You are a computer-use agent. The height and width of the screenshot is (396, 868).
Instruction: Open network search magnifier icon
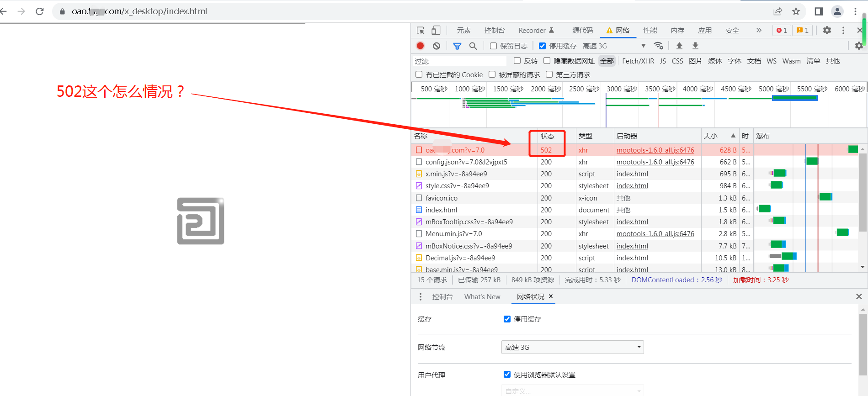click(473, 46)
